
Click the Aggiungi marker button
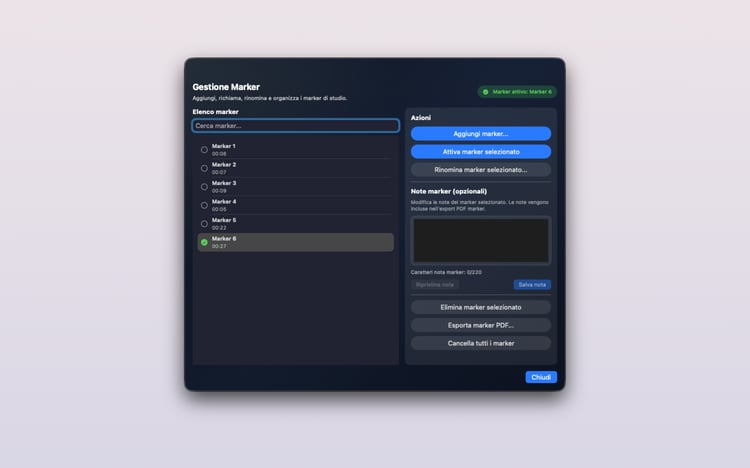pos(481,134)
